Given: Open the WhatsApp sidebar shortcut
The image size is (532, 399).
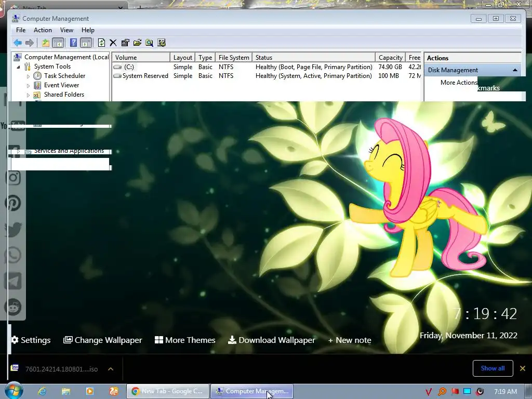Looking at the screenshot, I should point(13,255).
